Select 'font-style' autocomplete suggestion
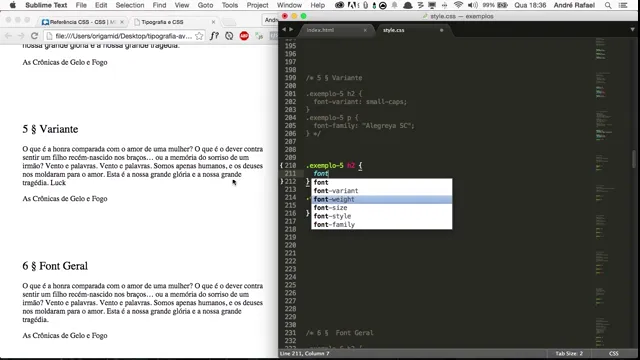Image resolution: width=640 pixels, height=360 pixels. 382,216
